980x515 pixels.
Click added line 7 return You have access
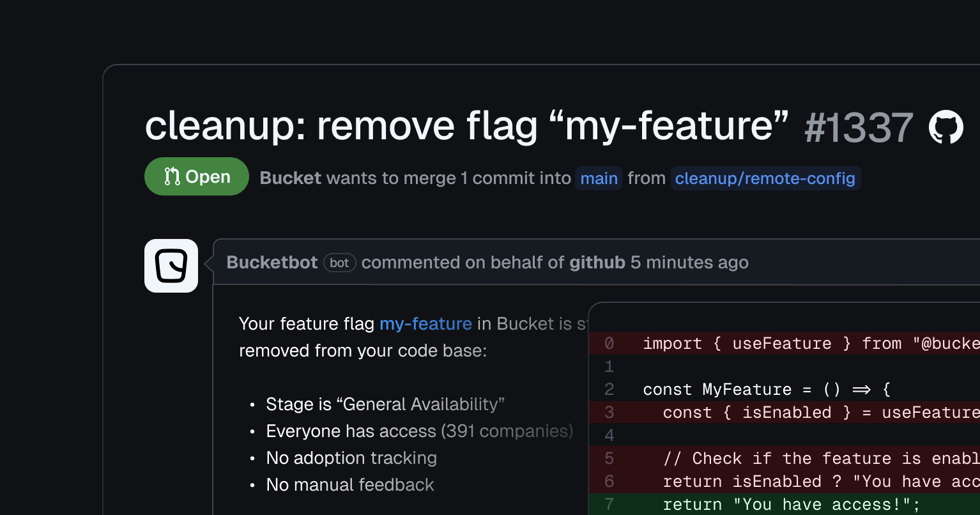tap(785, 504)
